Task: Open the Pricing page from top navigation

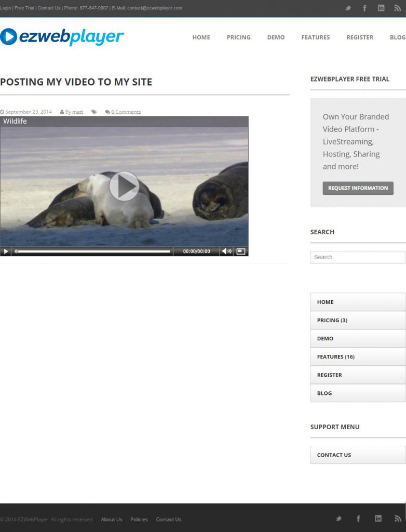Action: [238, 37]
